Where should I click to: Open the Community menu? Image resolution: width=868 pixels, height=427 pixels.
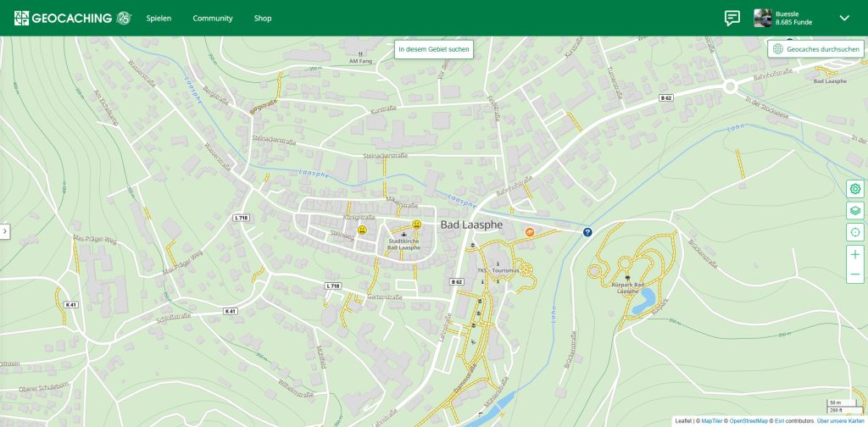tap(212, 18)
